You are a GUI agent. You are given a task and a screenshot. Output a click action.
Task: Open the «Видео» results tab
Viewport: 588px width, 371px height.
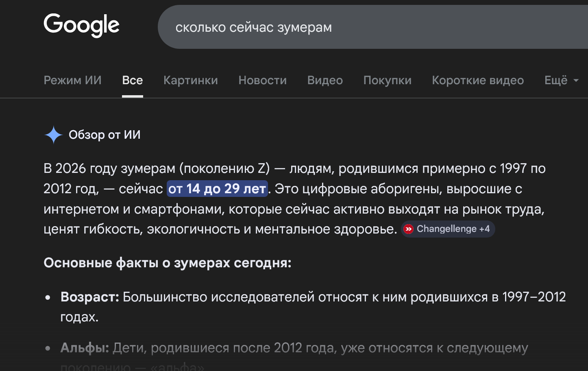click(x=325, y=80)
